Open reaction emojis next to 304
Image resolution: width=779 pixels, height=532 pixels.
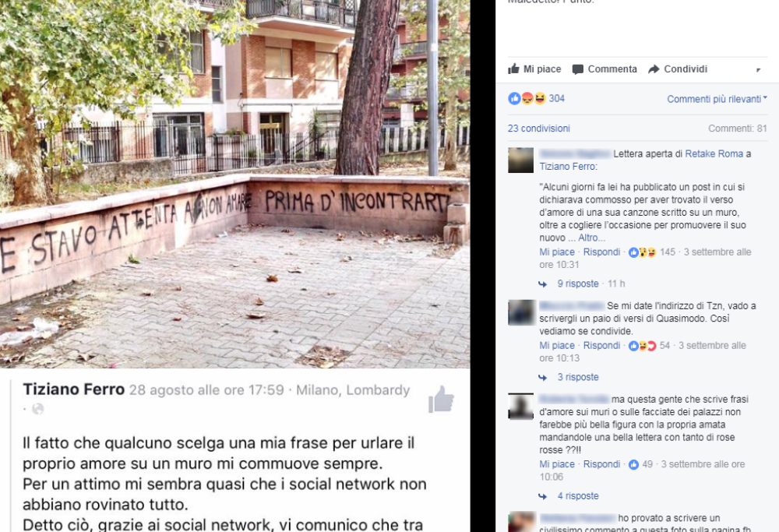point(527,98)
